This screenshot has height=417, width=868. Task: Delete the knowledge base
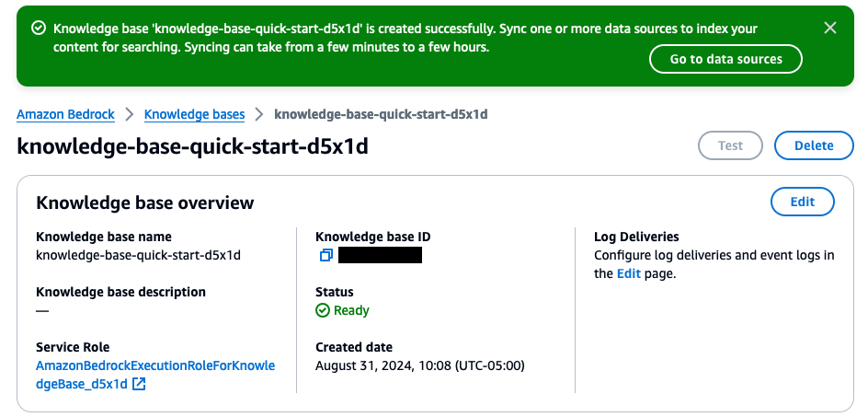814,145
